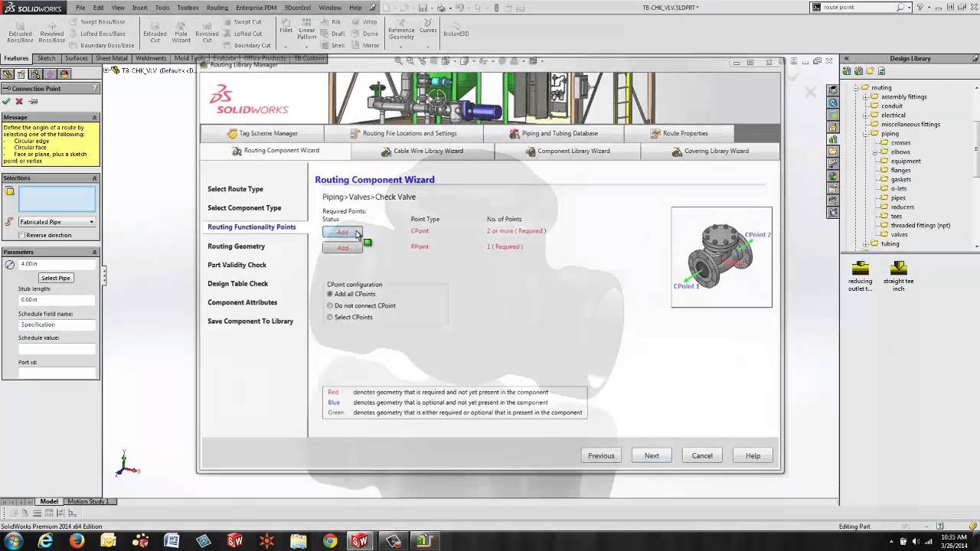Choose the Select CPoints radio button
This screenshot has height=551, width=980.
330,317
